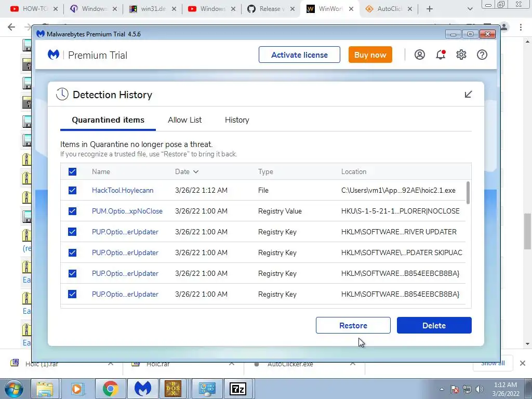Image resolution: width=532 pixels, height=399 pixels.
Task: Open the HackTool.Hoylecann item link
Action: [x=123, y=190]
